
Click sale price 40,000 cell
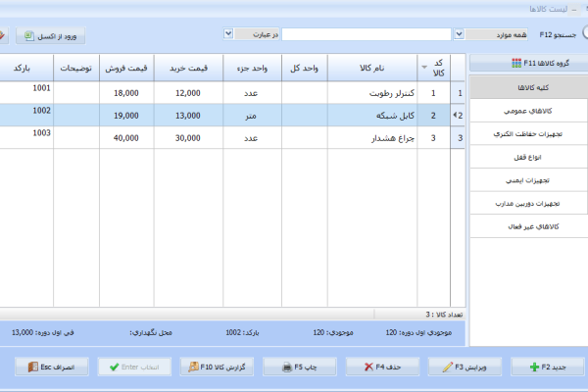coord(126,138)
